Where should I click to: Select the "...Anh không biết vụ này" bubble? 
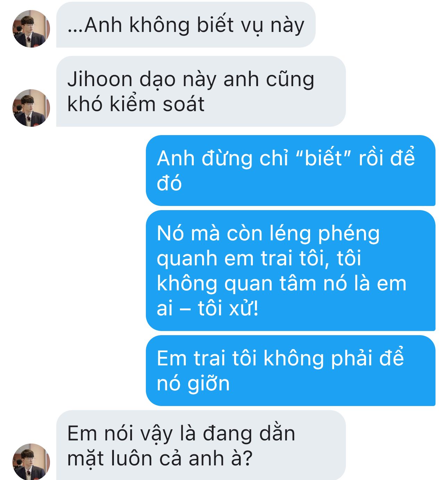(186, 25)
